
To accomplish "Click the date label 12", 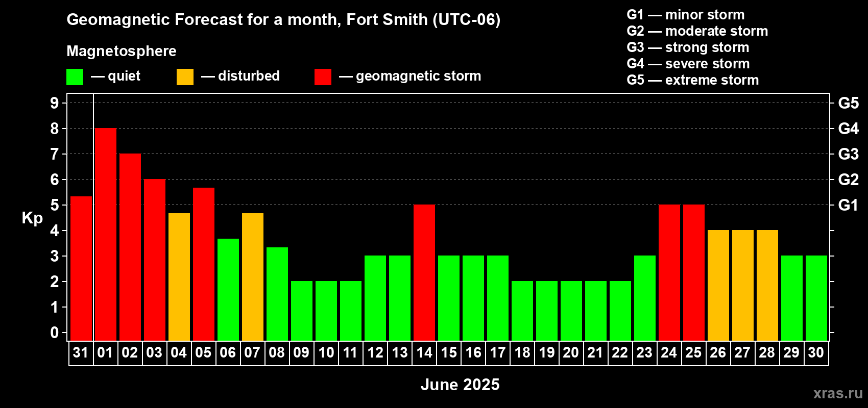I will click(375, 352).
